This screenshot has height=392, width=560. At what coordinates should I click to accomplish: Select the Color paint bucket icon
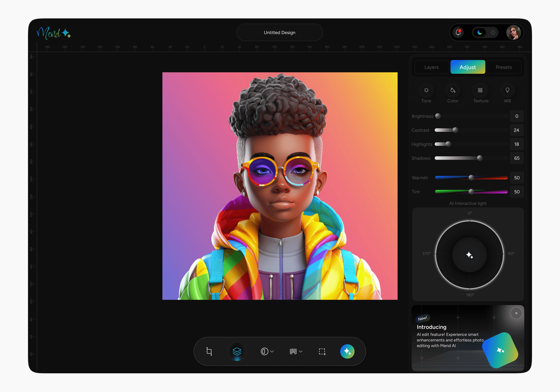[x=453, y=90]
